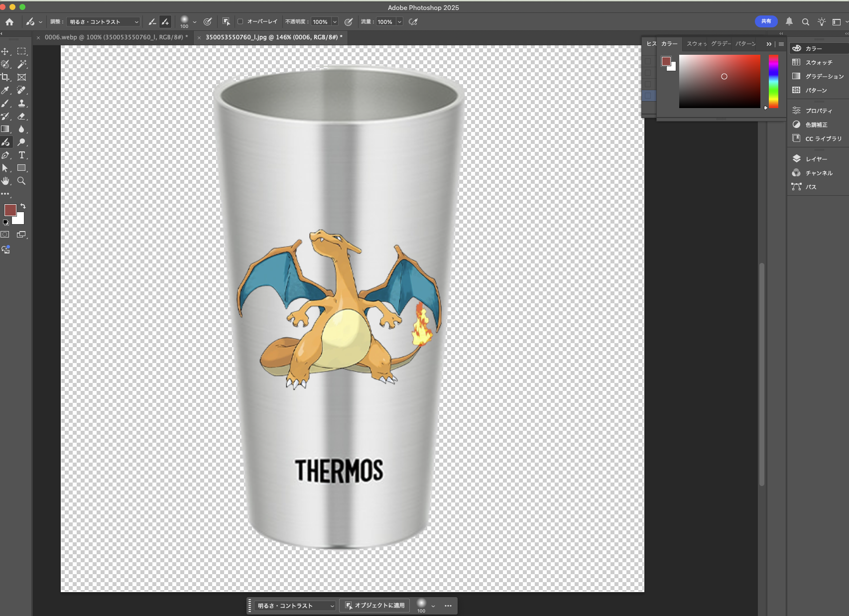The width and height of the screenshot is (849, 616).
Task: Enable the オーバーレイ checkbox
Action: [x=241, y=21]
